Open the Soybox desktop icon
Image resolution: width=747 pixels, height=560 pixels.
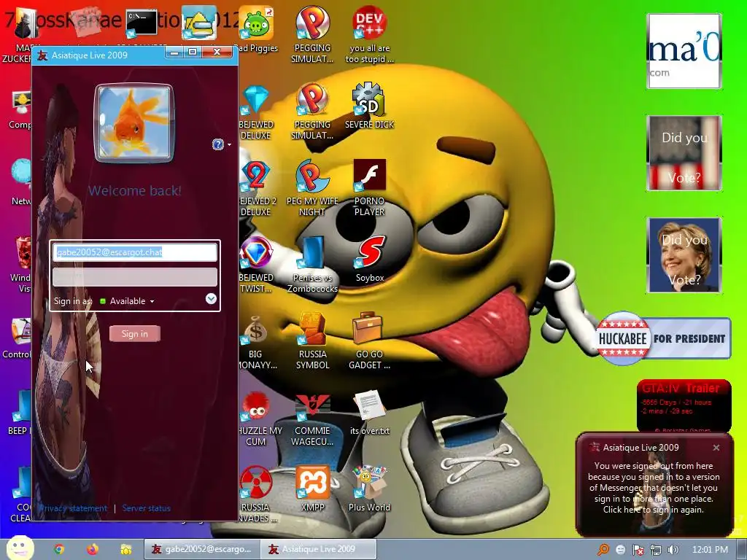[369, 260]
